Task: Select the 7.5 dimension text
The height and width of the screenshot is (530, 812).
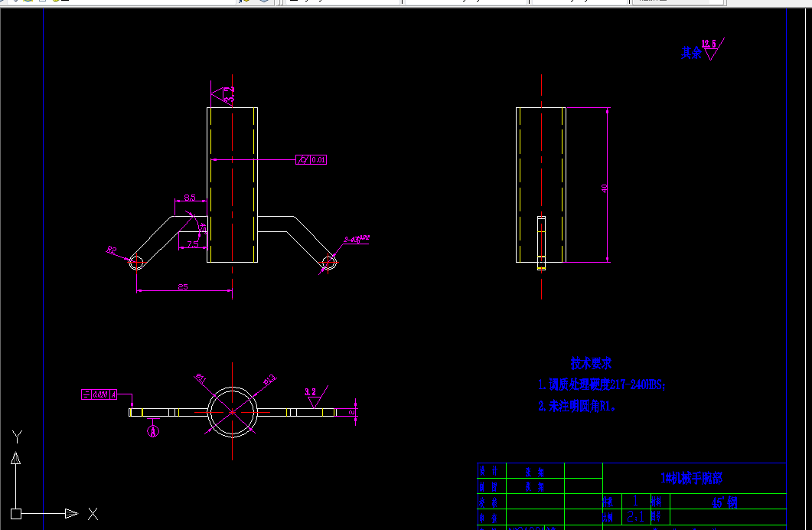Action: [x=193, y=244]
